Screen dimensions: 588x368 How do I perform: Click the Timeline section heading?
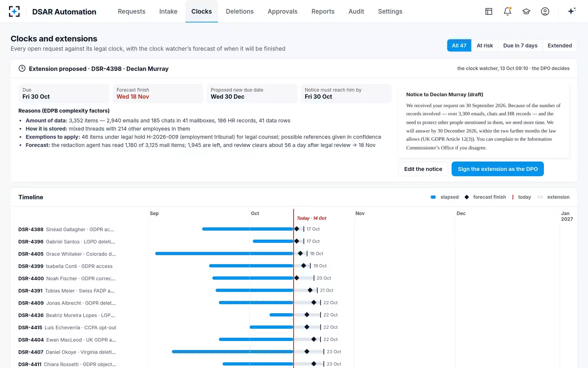tap(31, 197)
